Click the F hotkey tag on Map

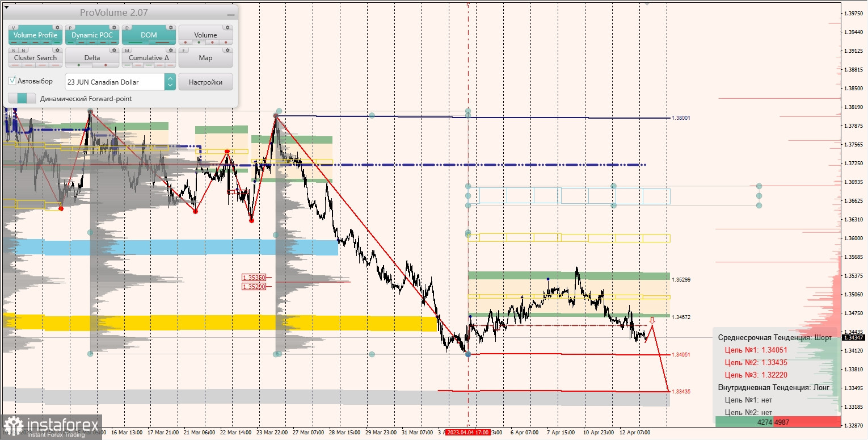click(184, 51)
